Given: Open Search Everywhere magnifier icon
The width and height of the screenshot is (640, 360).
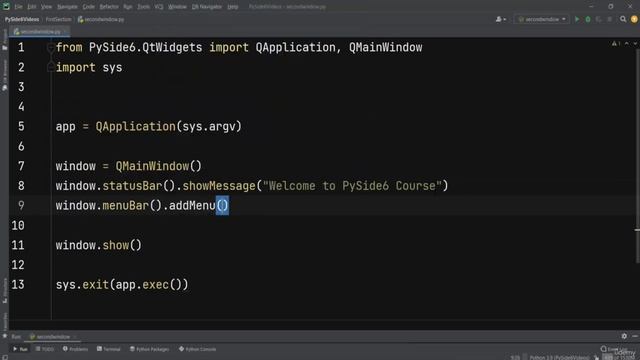Looking at the screenshot, I should (623, 19).
